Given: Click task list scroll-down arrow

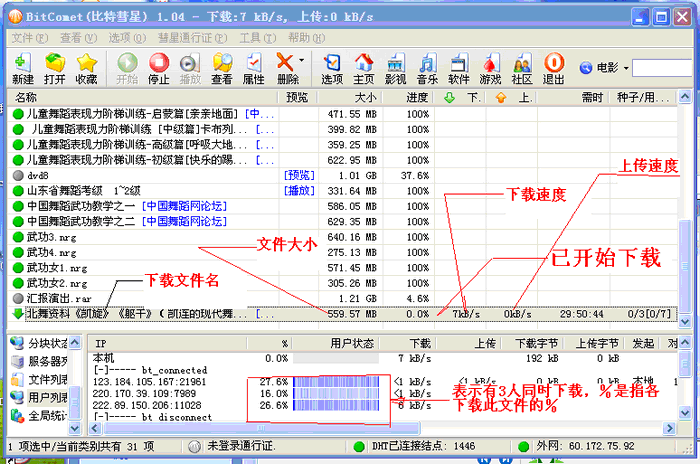Looking at the screenshot, I should coord(684,321).
